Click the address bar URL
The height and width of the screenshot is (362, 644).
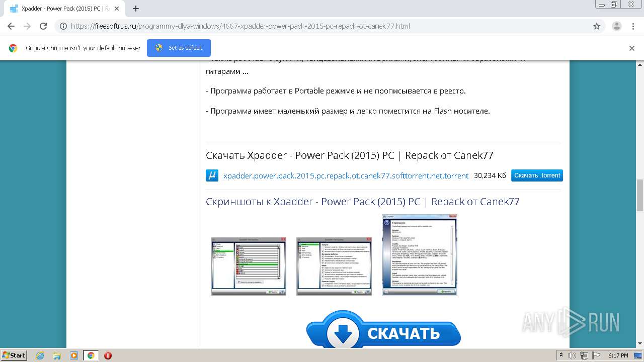[x=240, y=26]
